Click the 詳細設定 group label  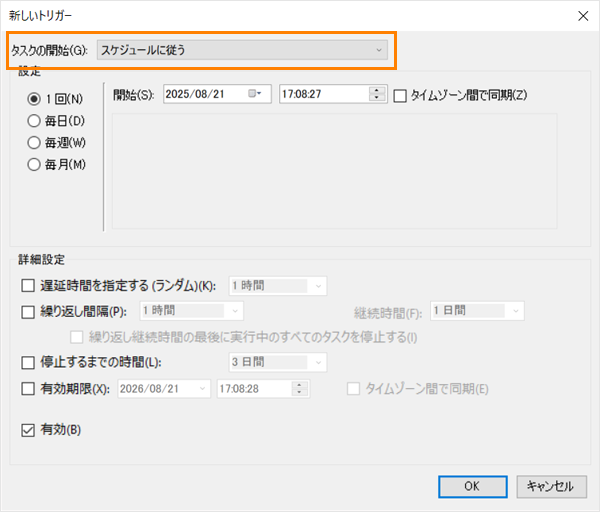click(42, 259)
